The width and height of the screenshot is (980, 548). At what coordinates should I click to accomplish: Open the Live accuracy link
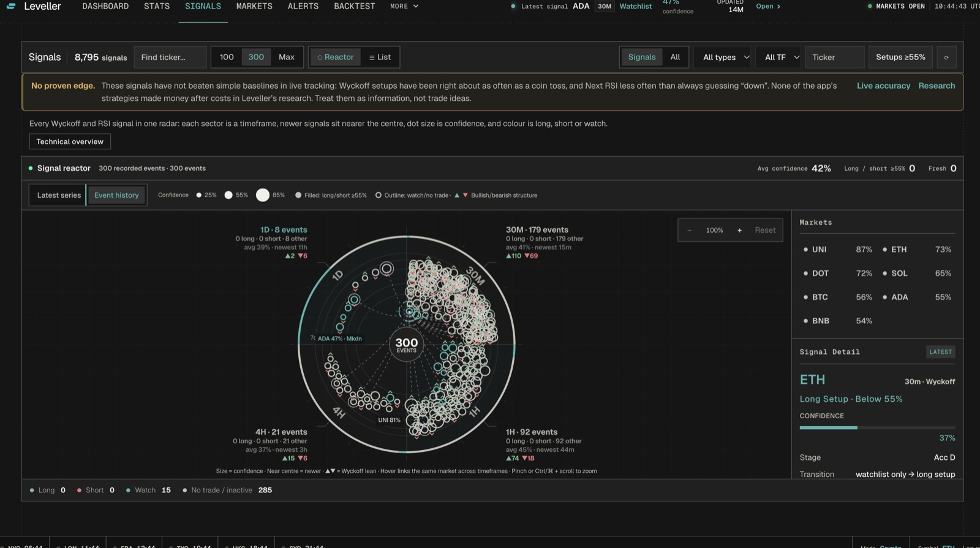click(883, 86)
